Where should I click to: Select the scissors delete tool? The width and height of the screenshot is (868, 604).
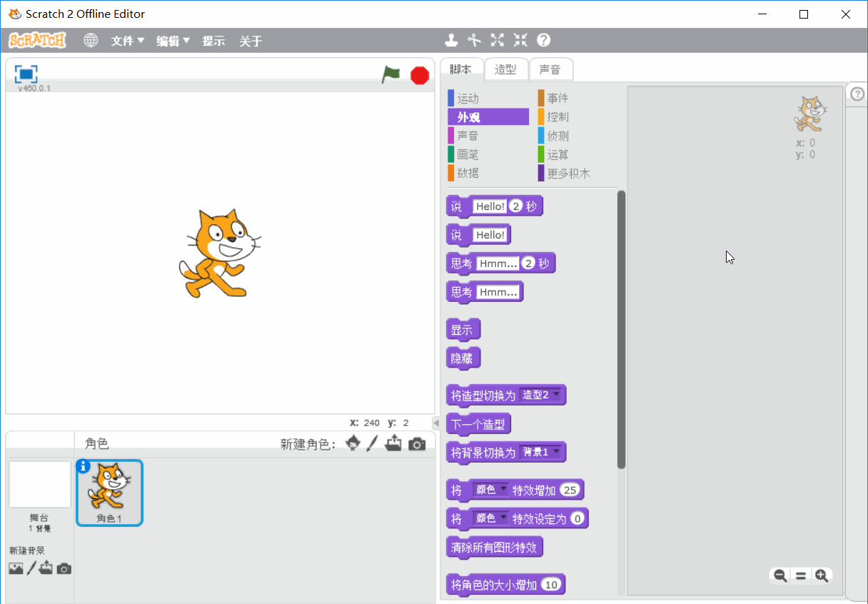[x=474, y=40]
